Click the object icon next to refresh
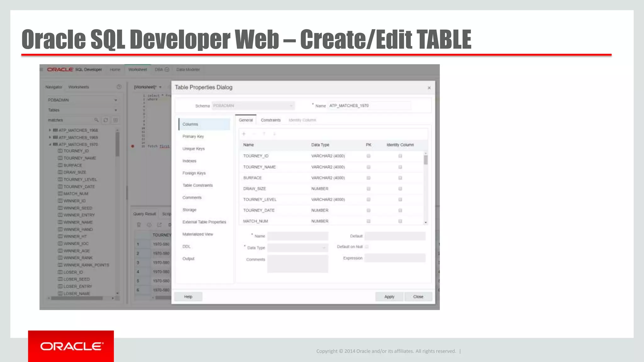The image size is (644, 362). [115, 120]
